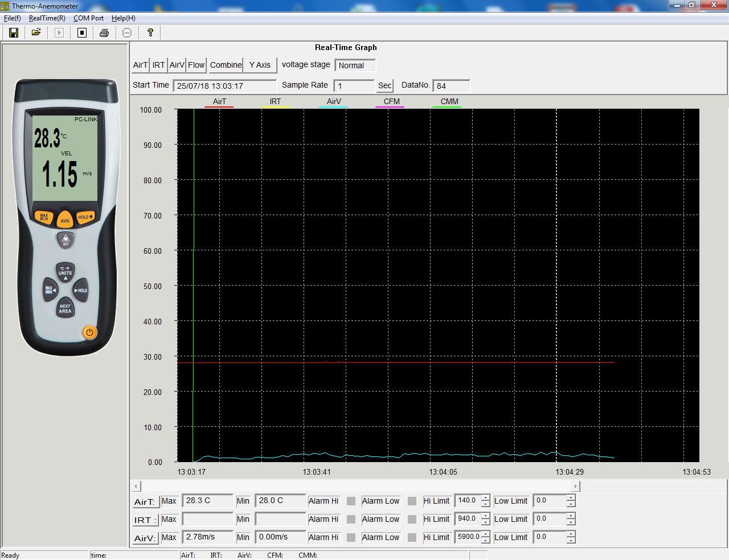
Task: Click the graph scrollbar's right arrow
Action: click(576, 487)
